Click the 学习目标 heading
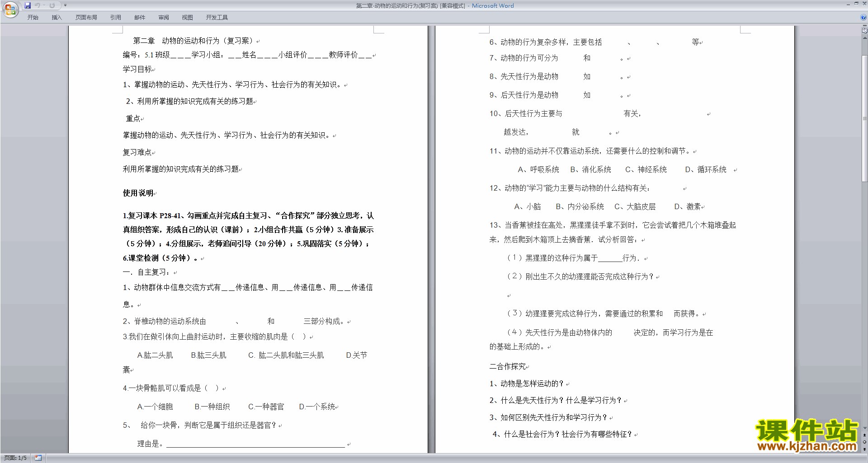 (137, 69)
